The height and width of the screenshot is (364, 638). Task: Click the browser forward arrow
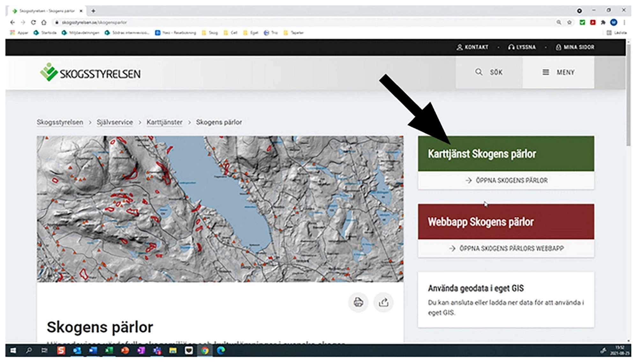(23, 22)
